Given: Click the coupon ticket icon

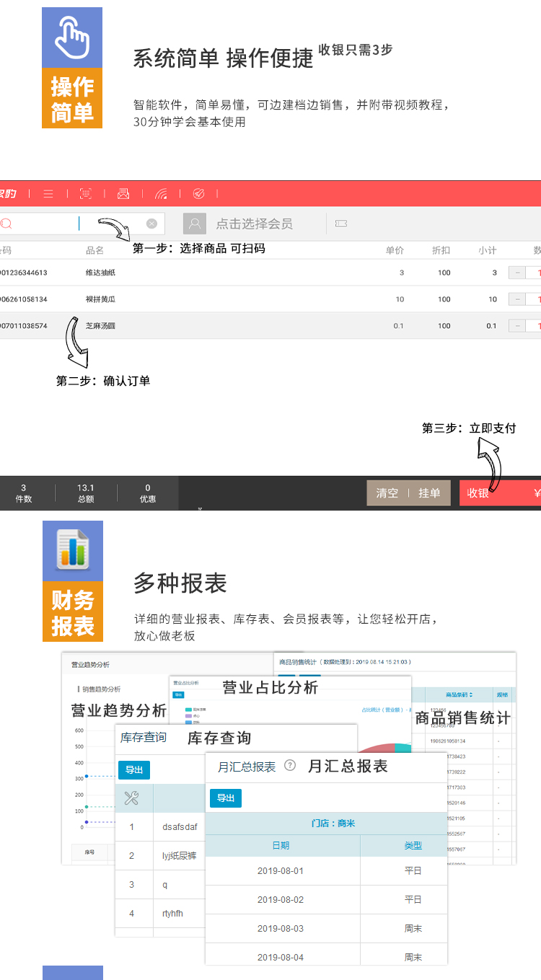Looking at the screenshot, I should point(341,224).
